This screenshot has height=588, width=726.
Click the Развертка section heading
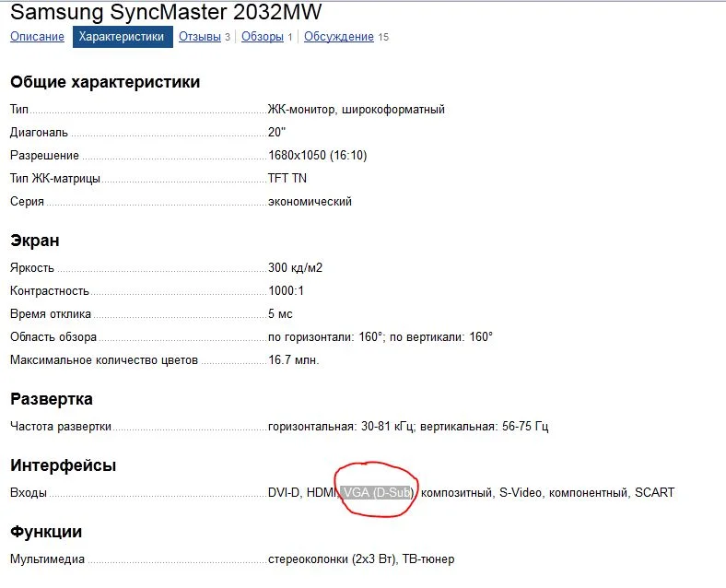click(52, 399)
